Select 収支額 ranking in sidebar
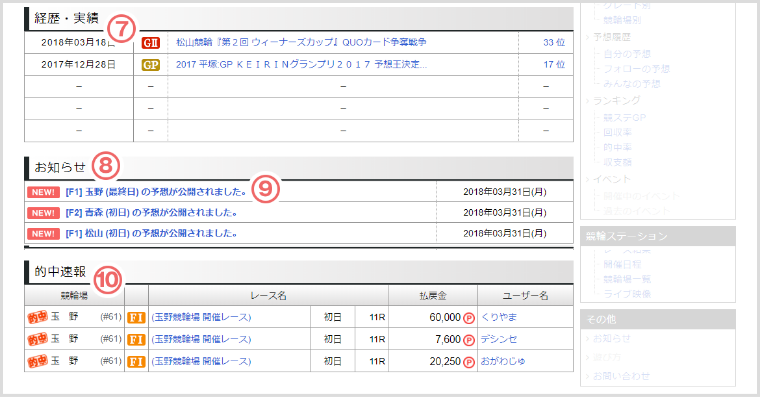 617,162
